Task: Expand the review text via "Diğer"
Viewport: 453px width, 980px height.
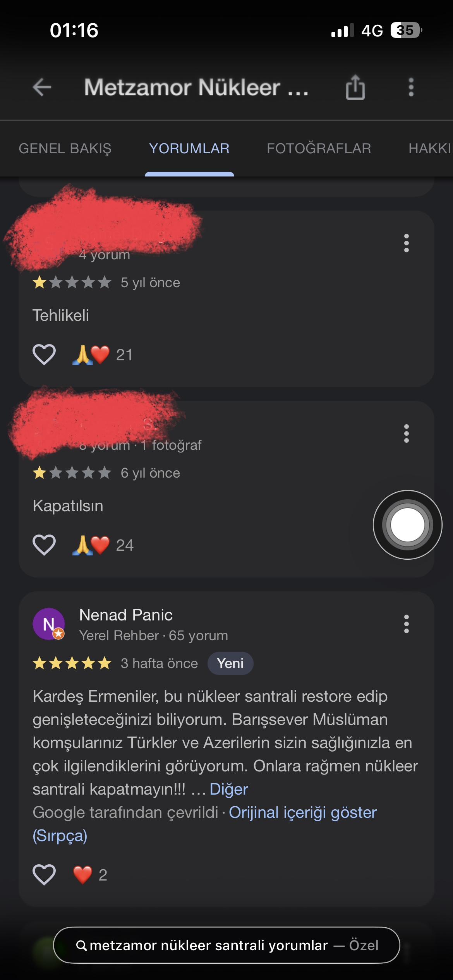Action: [229, 789]
